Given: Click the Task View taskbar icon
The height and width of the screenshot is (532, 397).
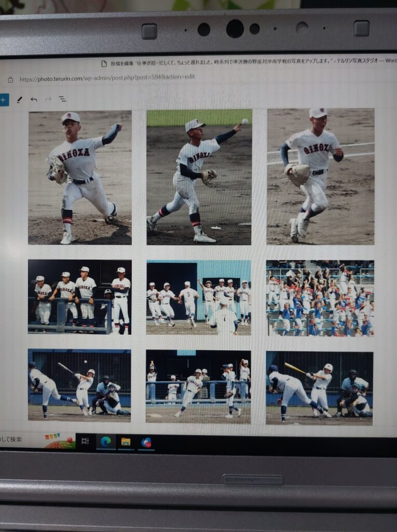Looking at the screenshot, I should 86,441.
